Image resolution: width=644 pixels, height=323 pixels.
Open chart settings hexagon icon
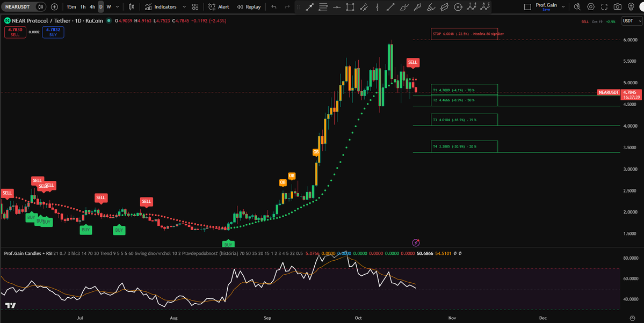click(x=591, y=7)
